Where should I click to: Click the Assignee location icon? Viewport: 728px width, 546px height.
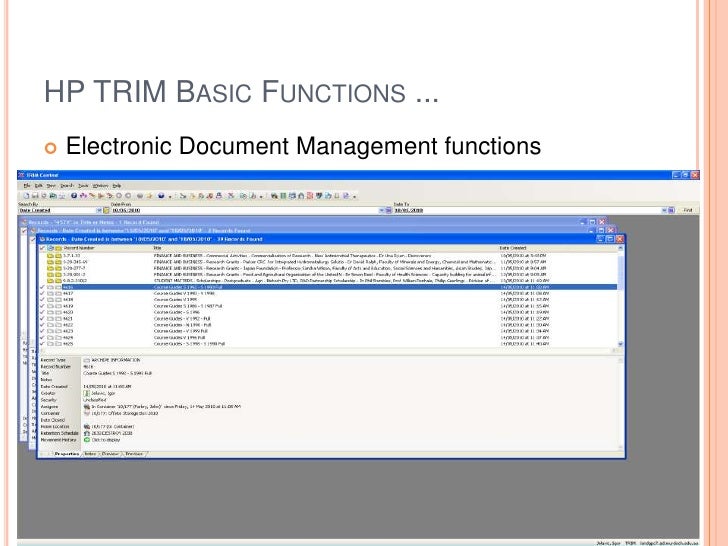[x=87, y=407]
